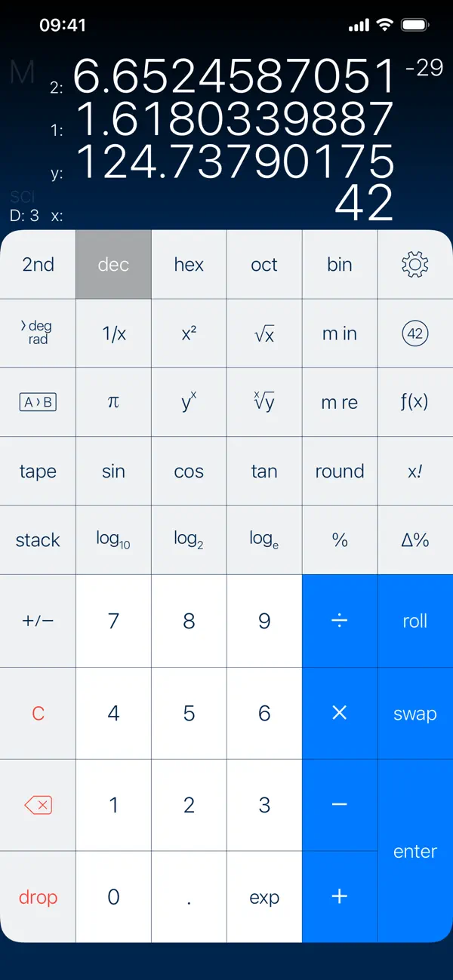453x980 pixels.
Task: Switch to binary base
Action: [x=339, y=264]
